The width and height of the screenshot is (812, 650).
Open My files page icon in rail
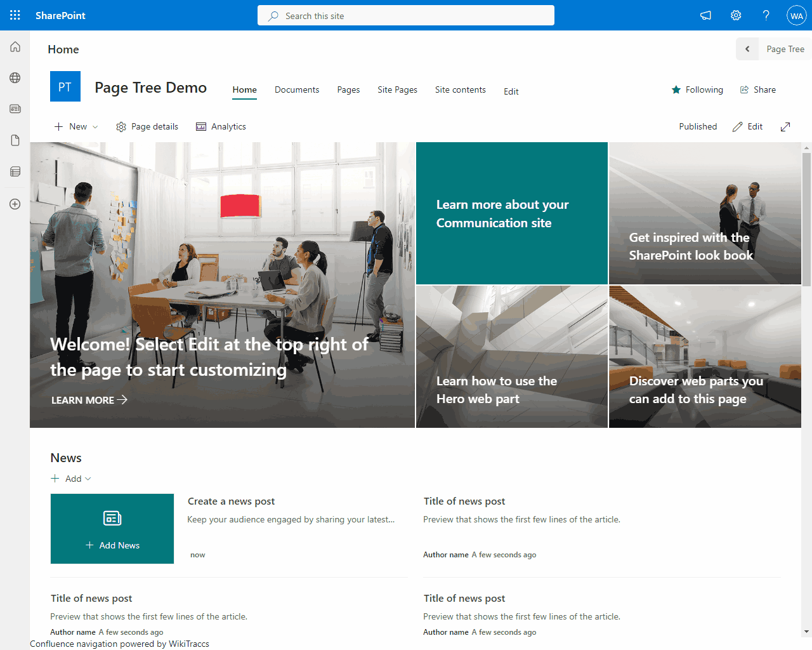click(x=15, y=140)
